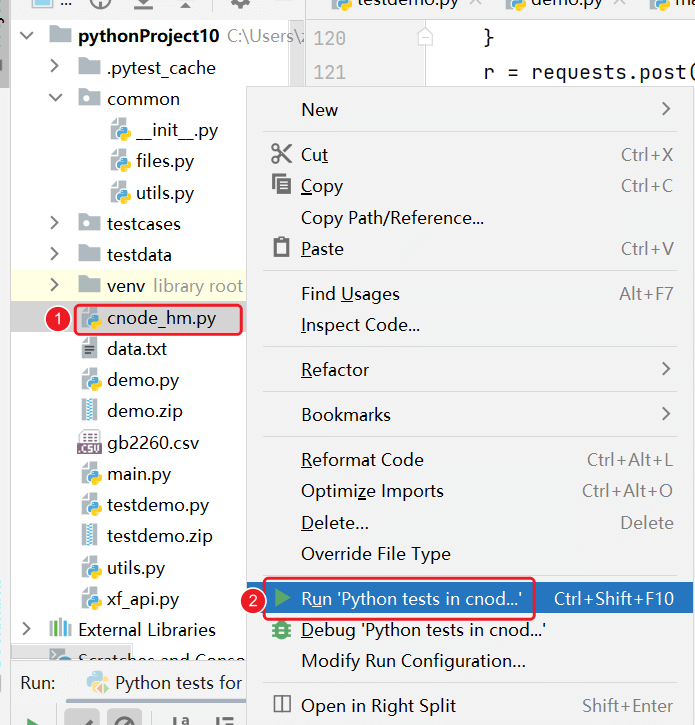Screen dimensions: 695x725
Task: Select utils.py inside common folder
Action: coord(165,193)
